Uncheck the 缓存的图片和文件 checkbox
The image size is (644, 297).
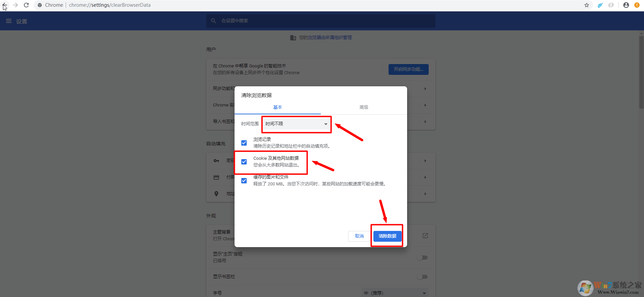pyautogui.click(x=244, y=181)
